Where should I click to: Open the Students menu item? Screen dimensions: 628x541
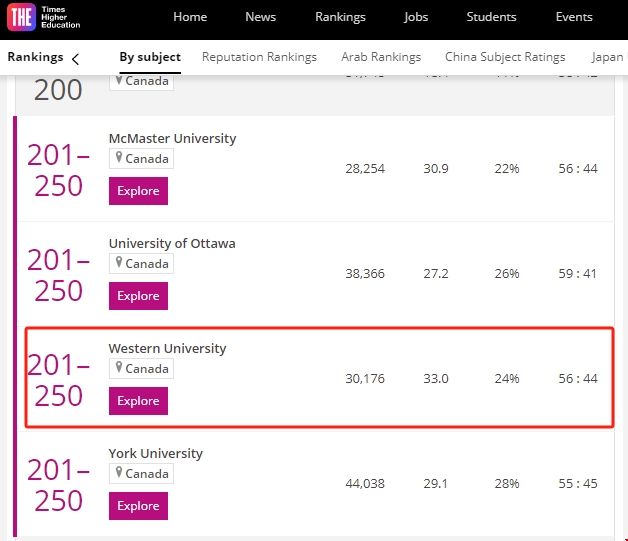pos(491,17)
